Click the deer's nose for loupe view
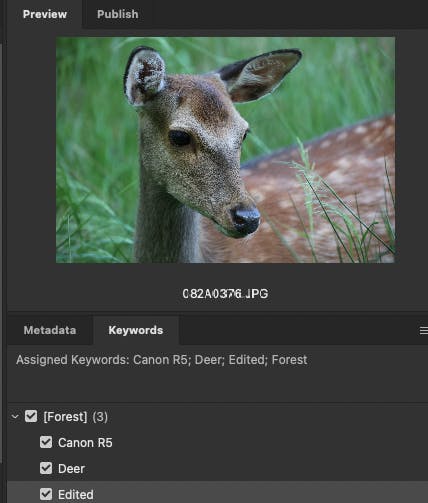Image resolution: width=428 pixels, height=503 pixels. tap(246, 220)
